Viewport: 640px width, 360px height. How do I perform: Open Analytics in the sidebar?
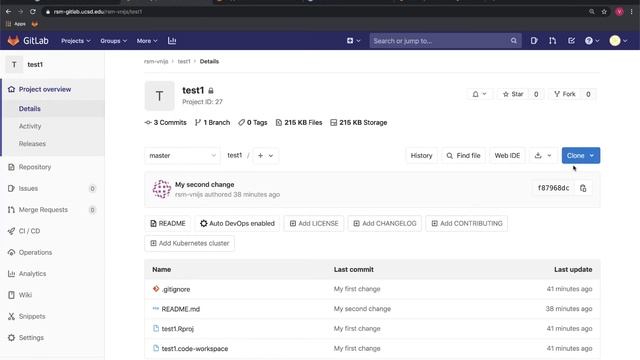pos(32,273)
